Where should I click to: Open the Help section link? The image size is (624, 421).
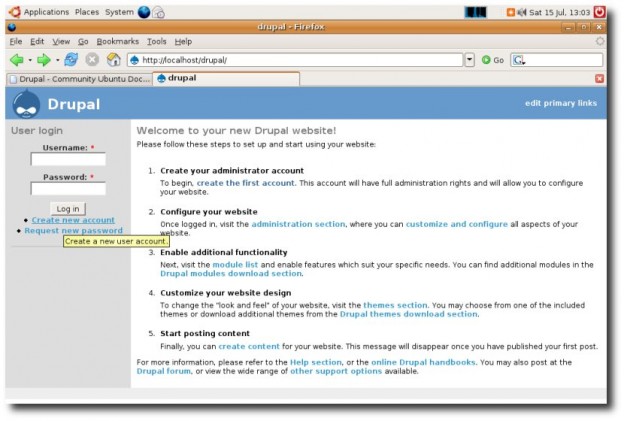tap(316, 362)
